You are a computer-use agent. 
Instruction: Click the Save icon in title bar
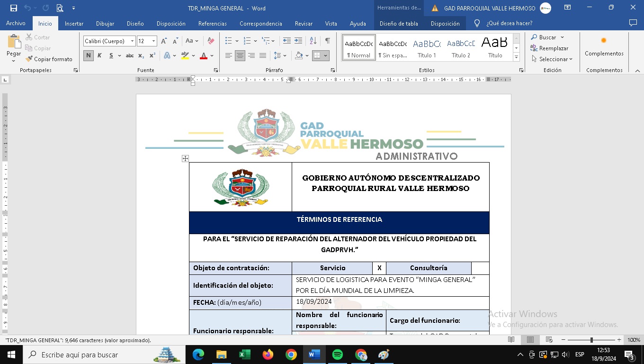(x=13, y=8)
